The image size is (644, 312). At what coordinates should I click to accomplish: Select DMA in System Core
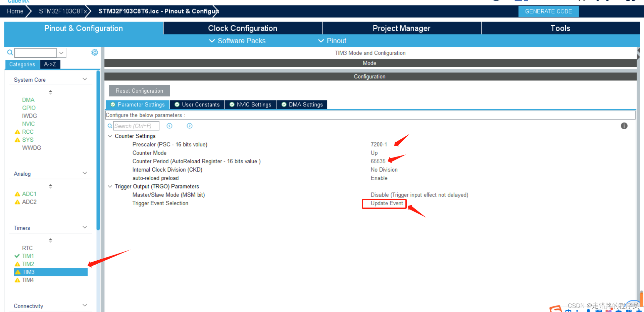28,100
